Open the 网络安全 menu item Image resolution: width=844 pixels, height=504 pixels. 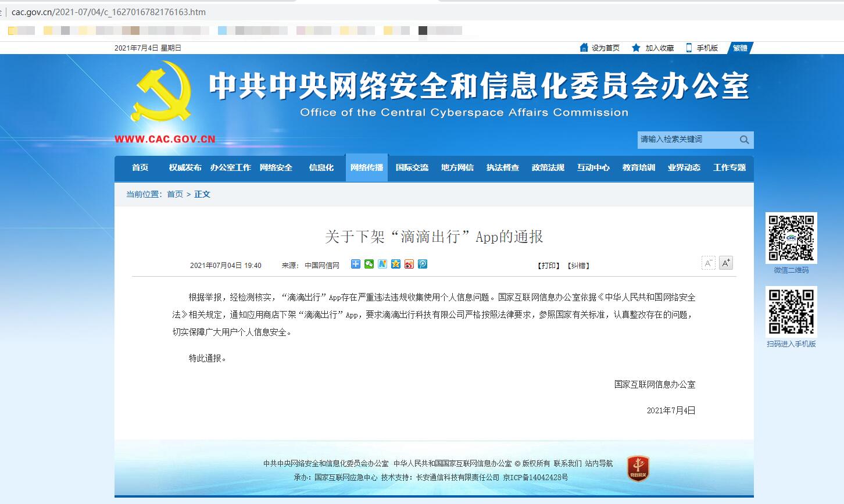(276, 167)
